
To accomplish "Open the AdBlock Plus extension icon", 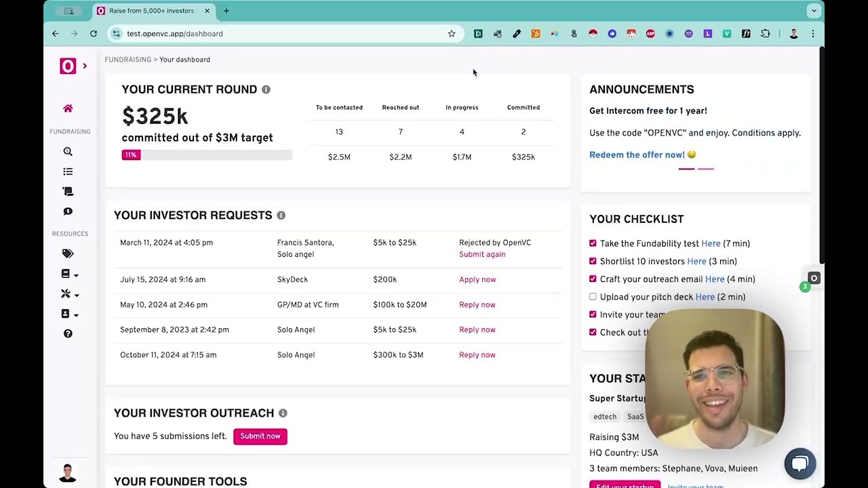I will pyautogui.click(x=650, y=34).
